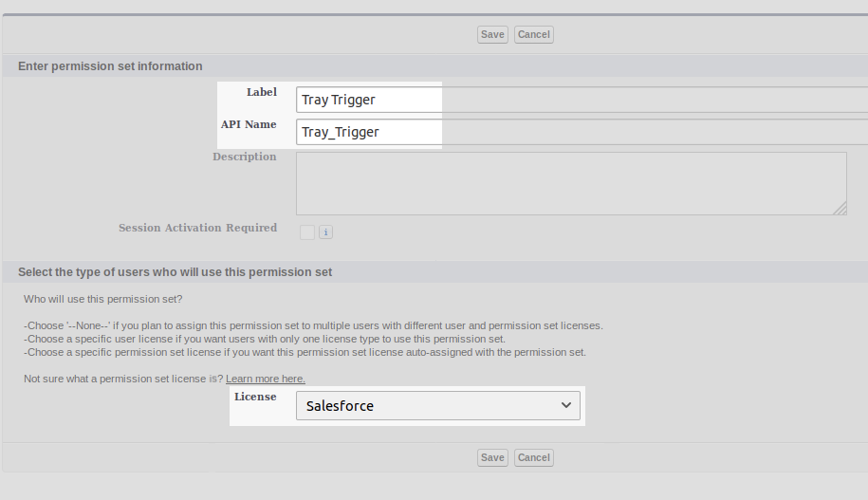
Task: Click the bottom Cancel button
Action: pos(533,457)
